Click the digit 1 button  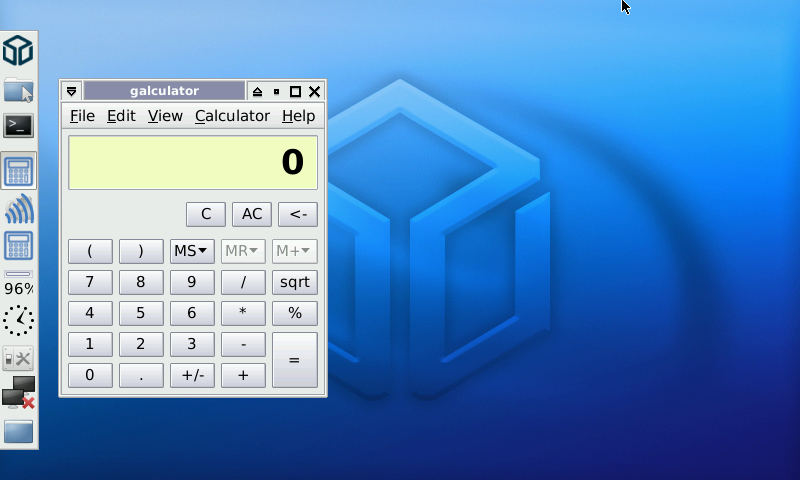(x=90, y=344)
